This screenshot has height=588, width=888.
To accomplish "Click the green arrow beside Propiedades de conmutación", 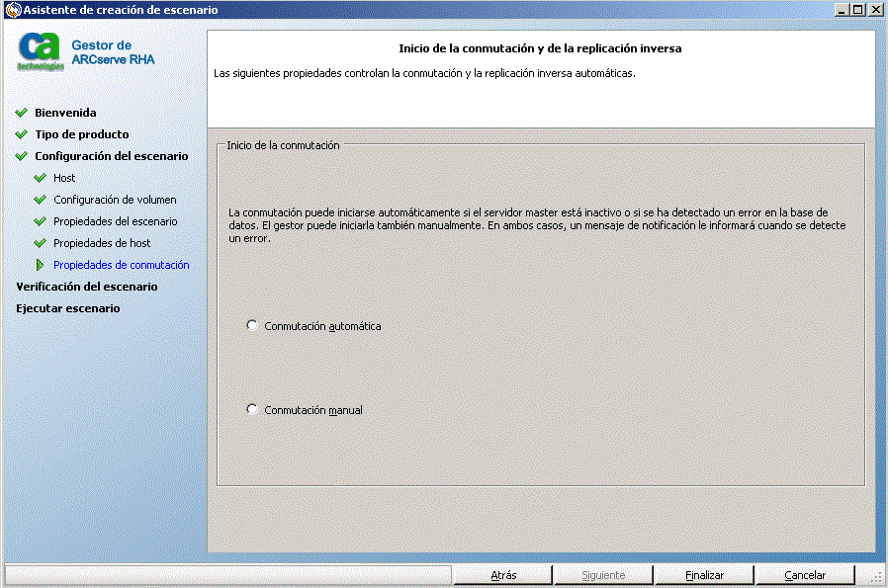I will (x=38, y=265).
